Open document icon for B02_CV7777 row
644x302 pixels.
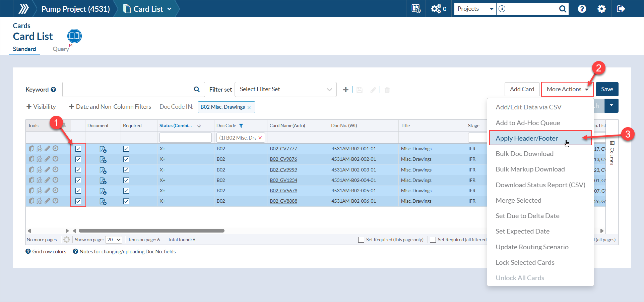(x=103, y=149)
